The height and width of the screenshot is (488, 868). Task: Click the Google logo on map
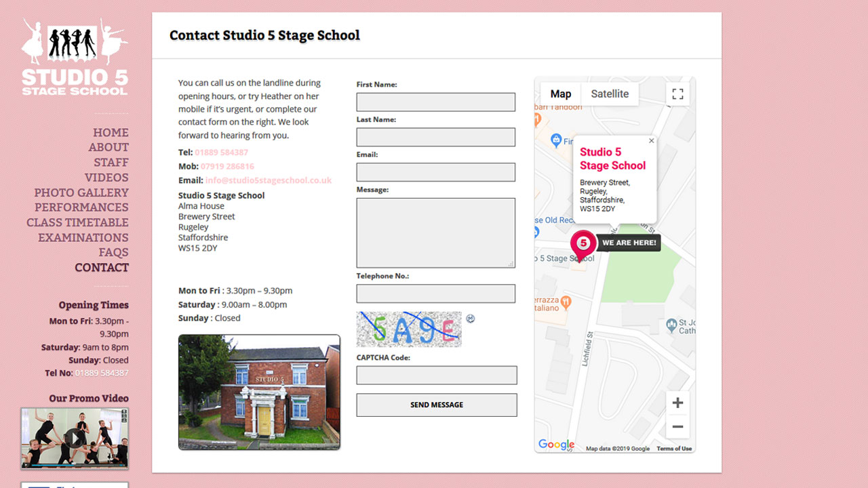tap(557, 445)
